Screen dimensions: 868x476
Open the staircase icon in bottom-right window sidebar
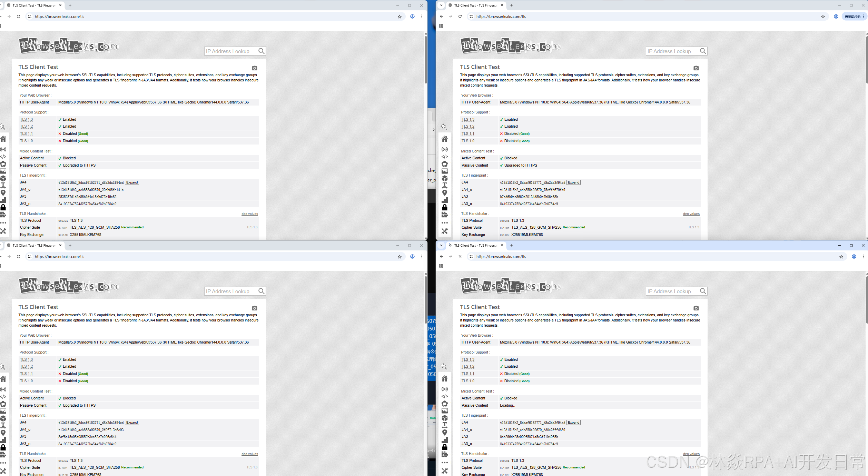coord(445,440)
